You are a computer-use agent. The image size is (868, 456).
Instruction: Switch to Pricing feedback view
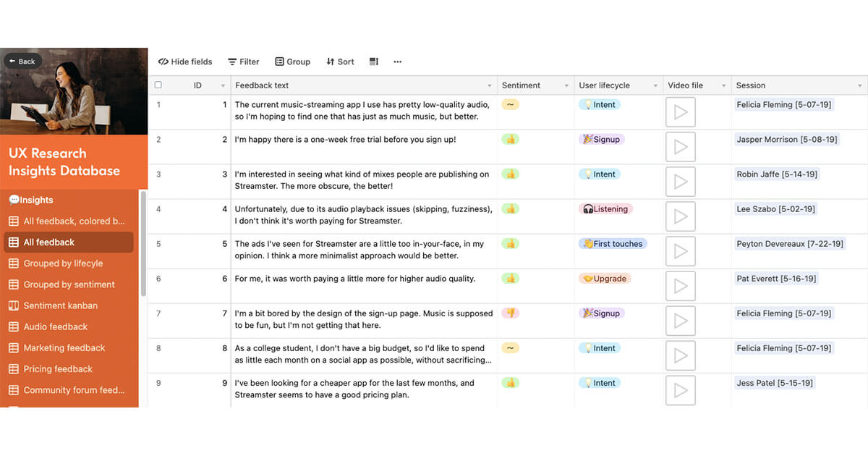click(58, 369)
